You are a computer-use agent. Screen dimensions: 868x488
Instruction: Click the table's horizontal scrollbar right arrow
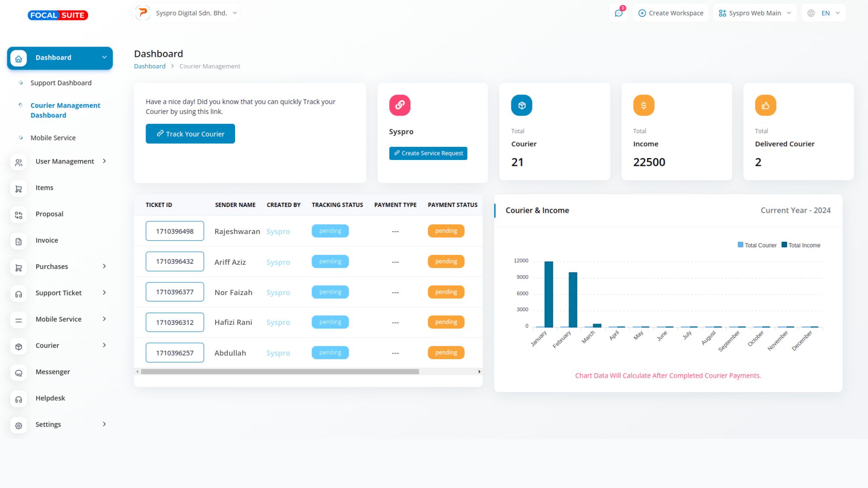479,372
